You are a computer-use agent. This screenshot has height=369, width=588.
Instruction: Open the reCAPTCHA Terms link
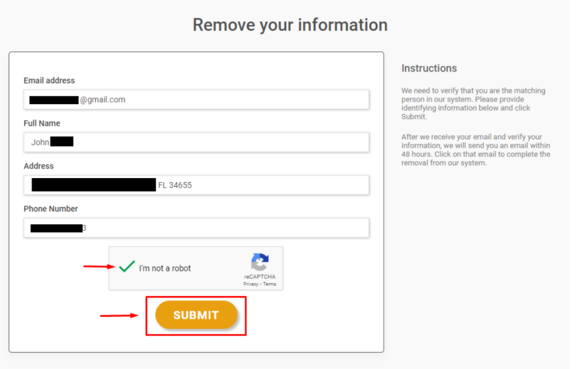click(270, 284)
